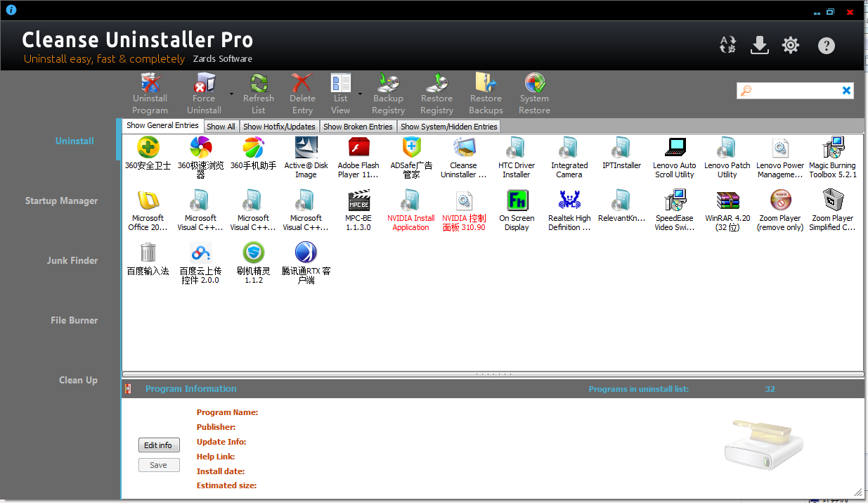This screenshot has width=868, height=503.
Task: Switch to Show General Entries tab
Action: coord(162,126)
